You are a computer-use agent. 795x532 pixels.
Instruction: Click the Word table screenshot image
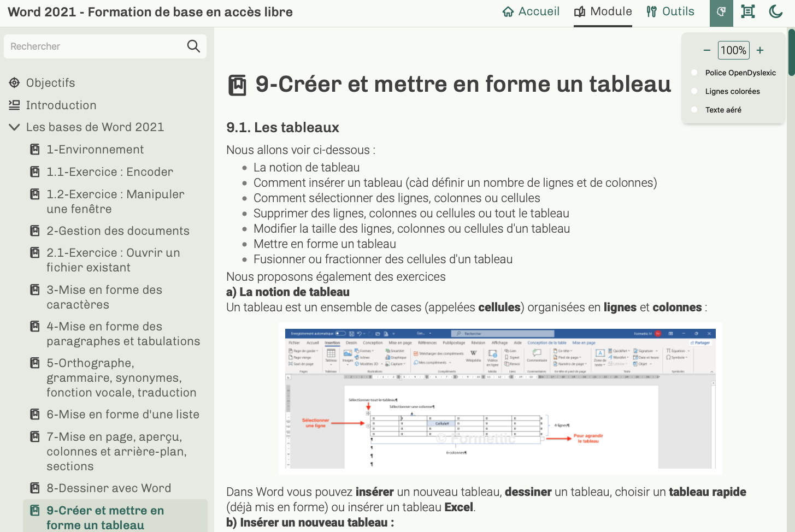(x=500, y=399)
